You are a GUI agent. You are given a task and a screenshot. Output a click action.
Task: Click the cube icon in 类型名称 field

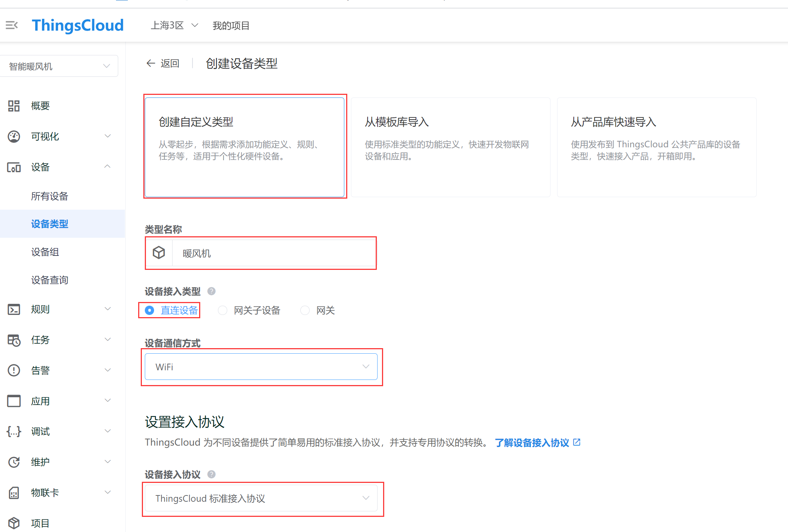point(159,253)
